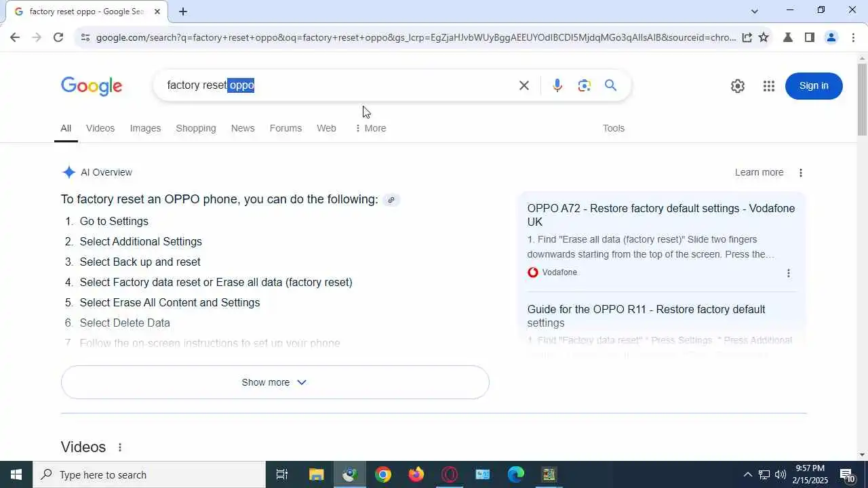The width and height of the screenshot is (868, 488).
Task: Open the Chrome Labs flask icon
Action: pyautogui.click(x=787, y=37)
